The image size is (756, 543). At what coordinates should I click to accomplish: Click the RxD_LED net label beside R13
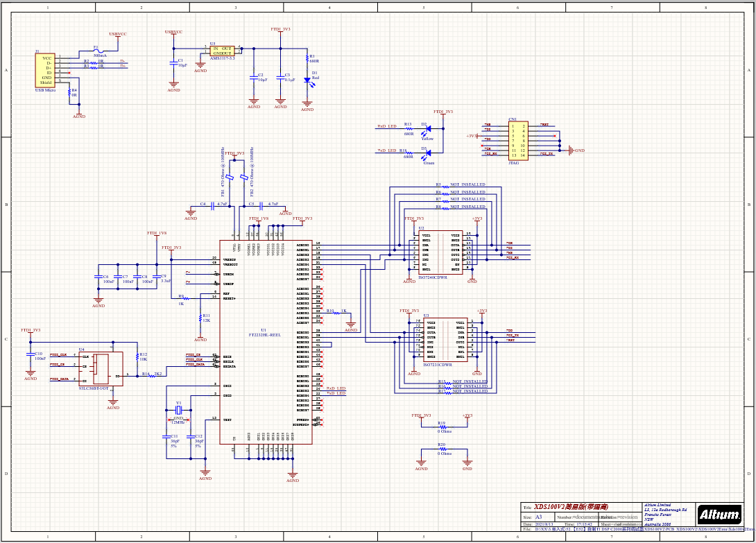387,126
